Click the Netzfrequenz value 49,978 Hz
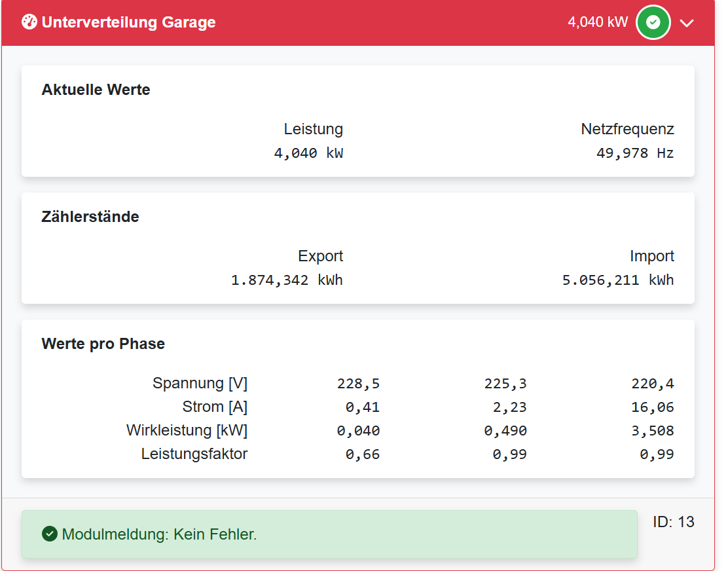The height and width of the screenshot is (571, 728). 634,153
